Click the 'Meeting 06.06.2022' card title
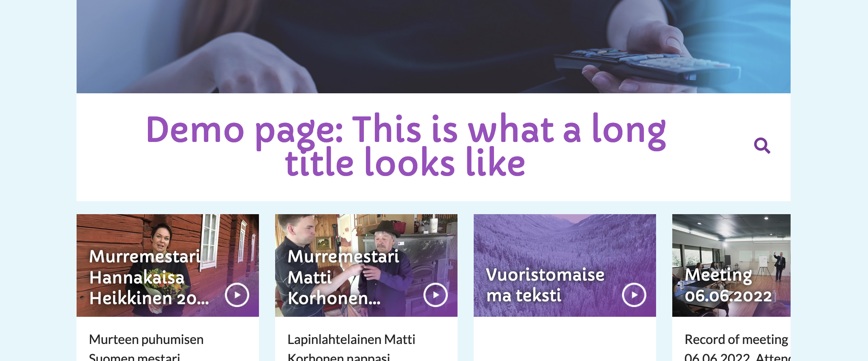This screenshot has height=361, width=868. (x=728, y=285)
